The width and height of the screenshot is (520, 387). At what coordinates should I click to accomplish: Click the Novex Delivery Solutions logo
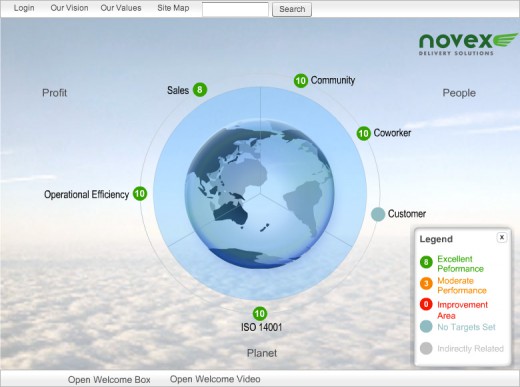(x=468, y=44)
